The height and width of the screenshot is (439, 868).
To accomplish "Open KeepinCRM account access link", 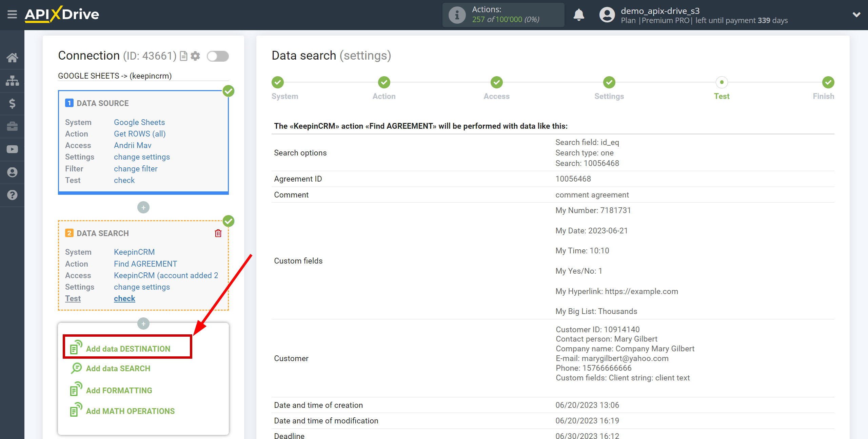I will point(166,275).
